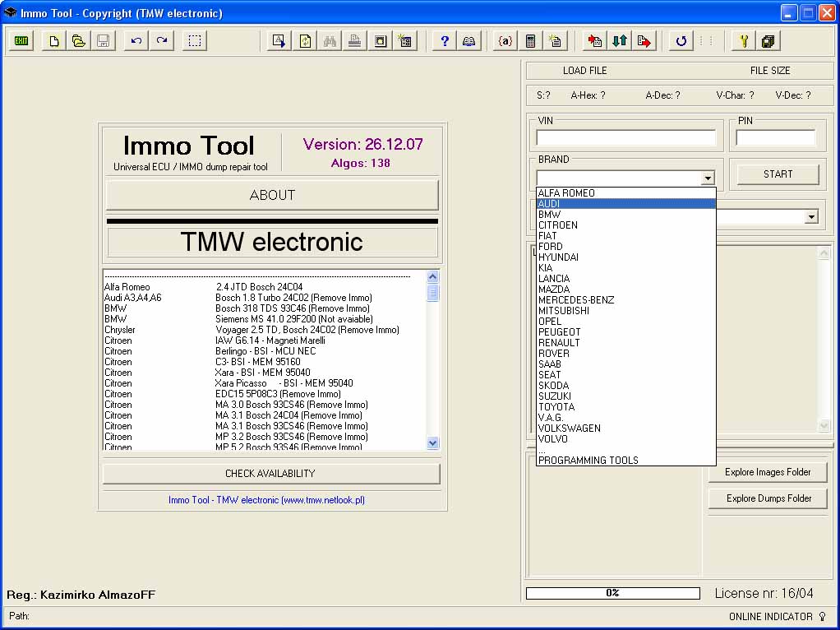840x630 pixels.
Task: Select ALFA ROMEO from brand list
Action: (625, 193)
